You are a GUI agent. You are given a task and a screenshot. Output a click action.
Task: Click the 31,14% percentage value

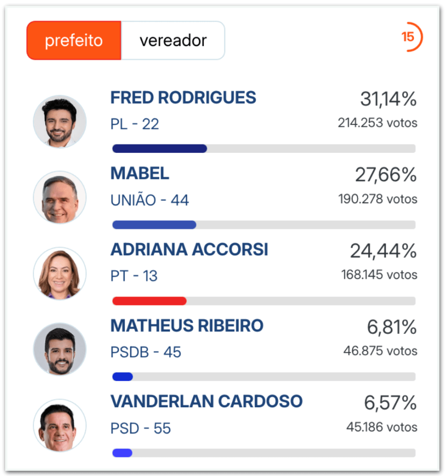388,99
